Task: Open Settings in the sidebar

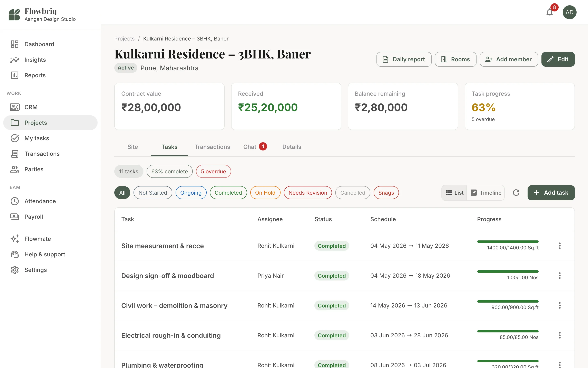Action: (x=50, y=270)
